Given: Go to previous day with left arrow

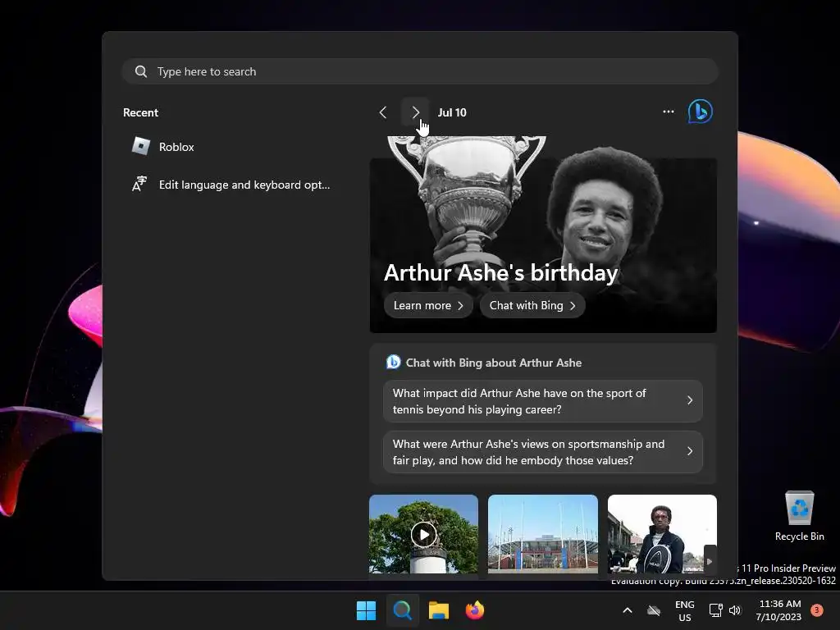Looking at the screenshot, I should coord(383,112).
